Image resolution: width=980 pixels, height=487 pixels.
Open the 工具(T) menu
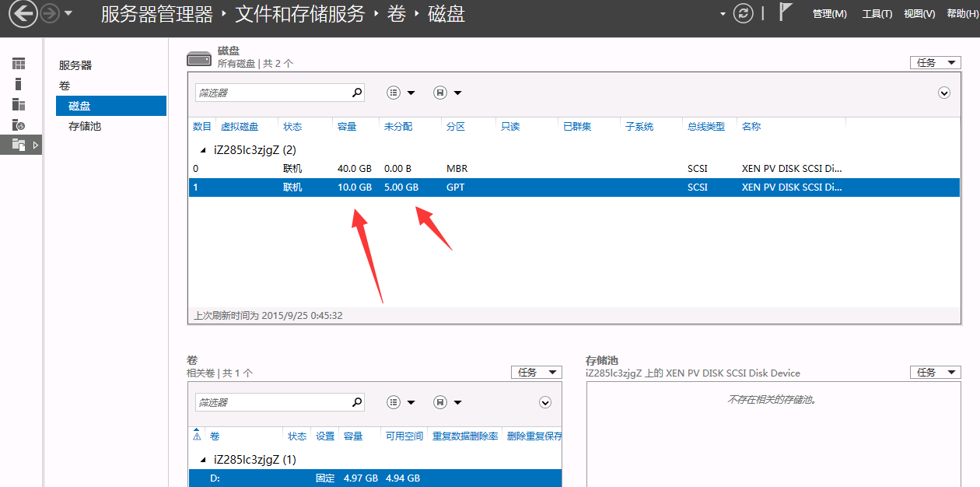click(877, 14)
